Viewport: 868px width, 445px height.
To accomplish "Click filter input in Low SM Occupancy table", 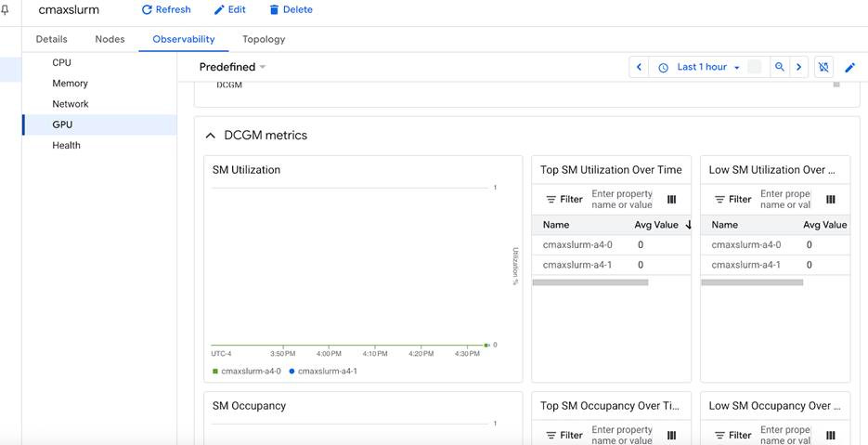I will (x=785, y=435).
